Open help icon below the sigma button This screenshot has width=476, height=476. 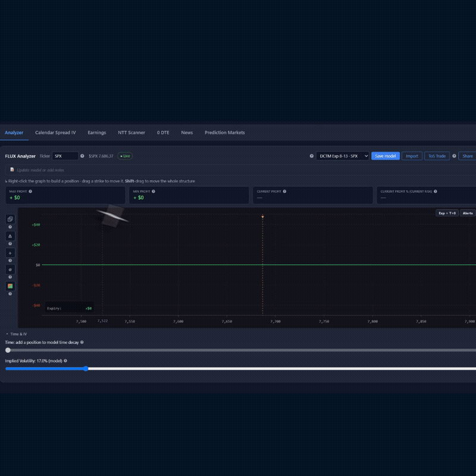pyautogui.click(x=10, y=277)
